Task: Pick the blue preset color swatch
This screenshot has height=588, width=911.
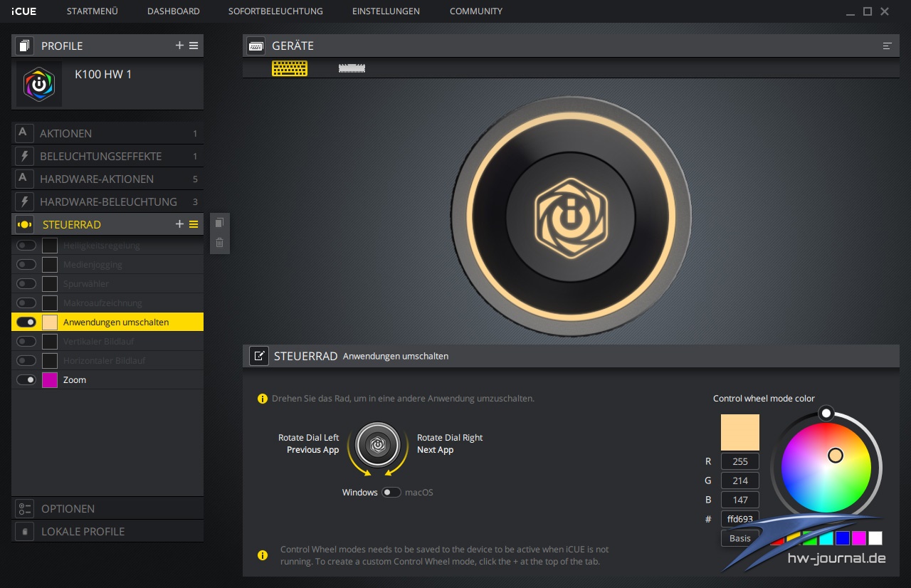Action: [843, 538]
